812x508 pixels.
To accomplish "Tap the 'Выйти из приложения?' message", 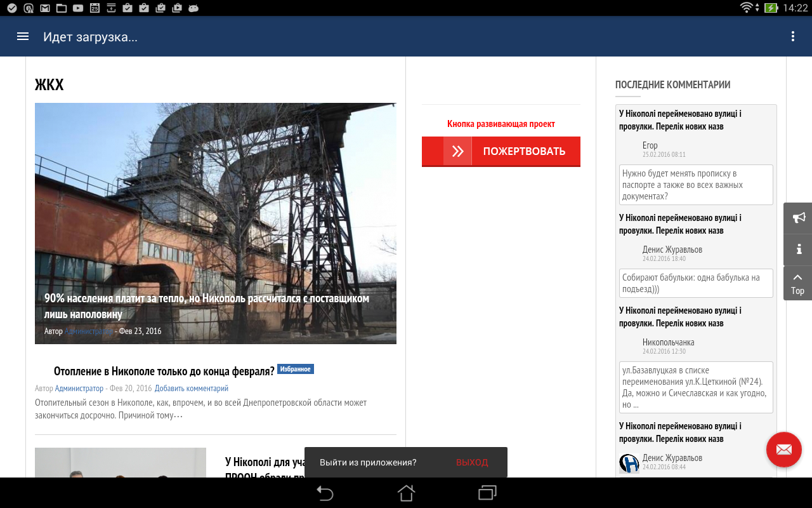I will click(368, 462).
